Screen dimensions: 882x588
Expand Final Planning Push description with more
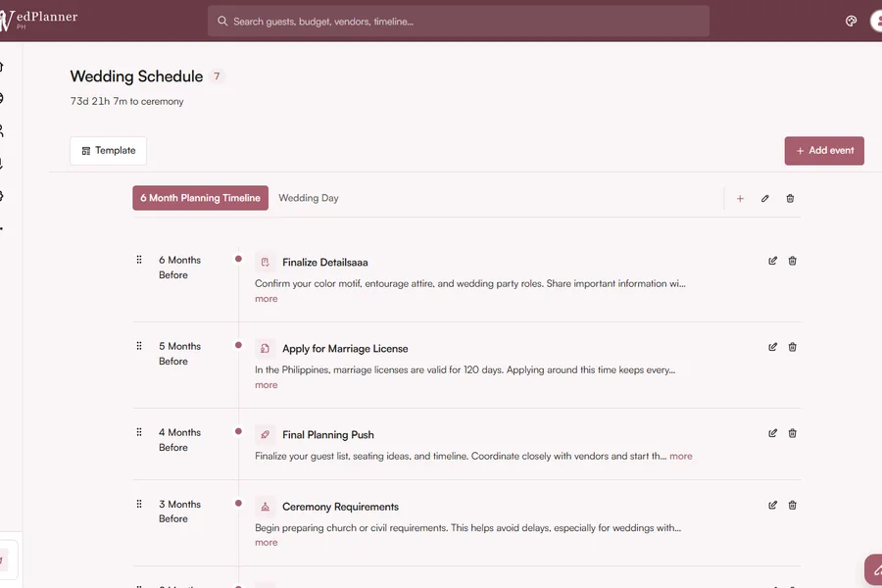(x=681, y=457)
